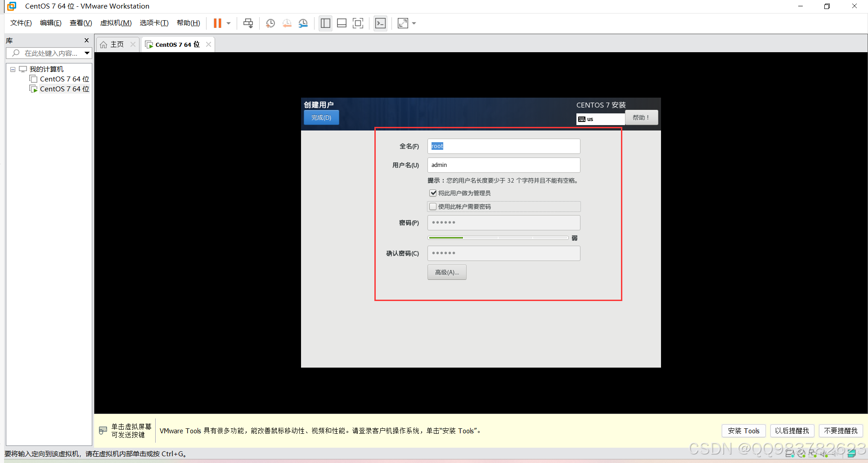Click the 安装 Tools button
Image resolution: width=868 pixels, height=463 pixels.
[x=743, y=431]
